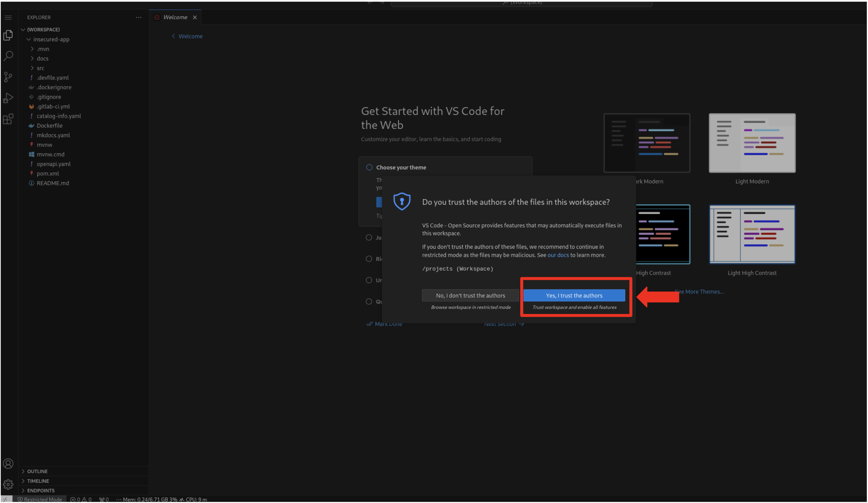Click the remote indicator in status bar

[6, 499]
